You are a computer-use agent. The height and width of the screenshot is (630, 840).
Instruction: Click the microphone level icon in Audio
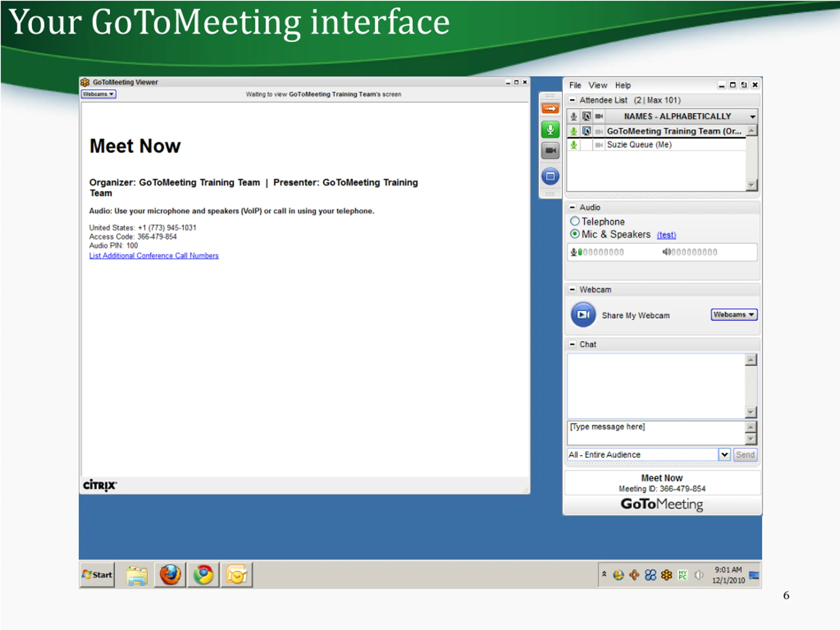pyautogui.click(x=574, y=252)
